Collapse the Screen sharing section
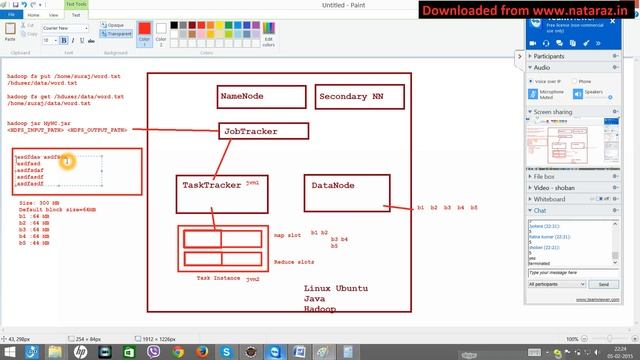The height and width of the screenshot is (360, 640). [530, 111]
